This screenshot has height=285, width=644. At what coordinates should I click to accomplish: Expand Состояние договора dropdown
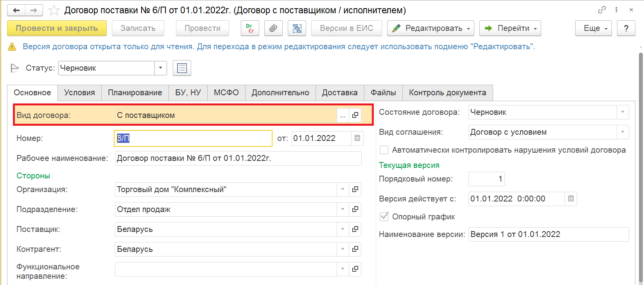(x=622, y=112)
